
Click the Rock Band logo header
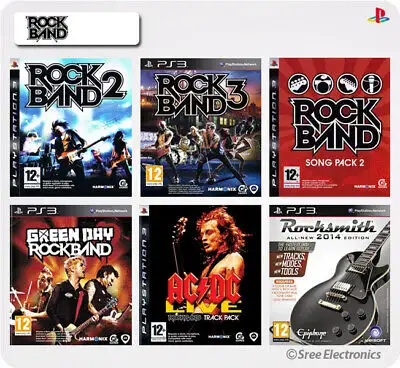[x=47, y=29]
